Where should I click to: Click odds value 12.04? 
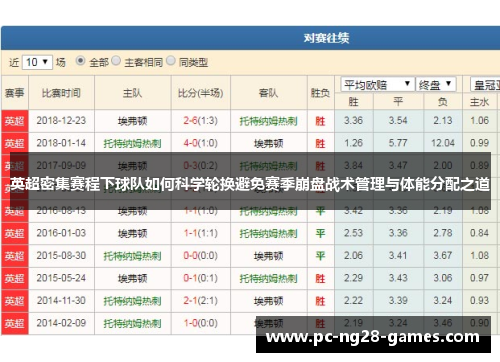[443, 143]
